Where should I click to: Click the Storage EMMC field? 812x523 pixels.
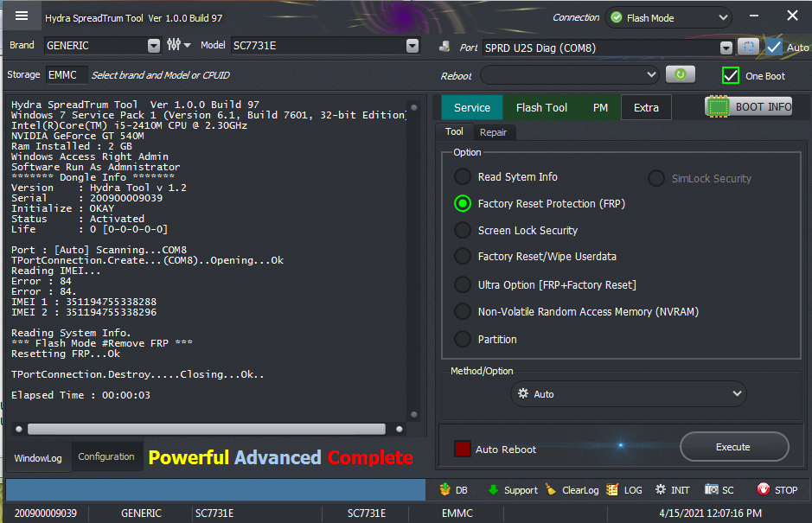click(x=67, y=75)
